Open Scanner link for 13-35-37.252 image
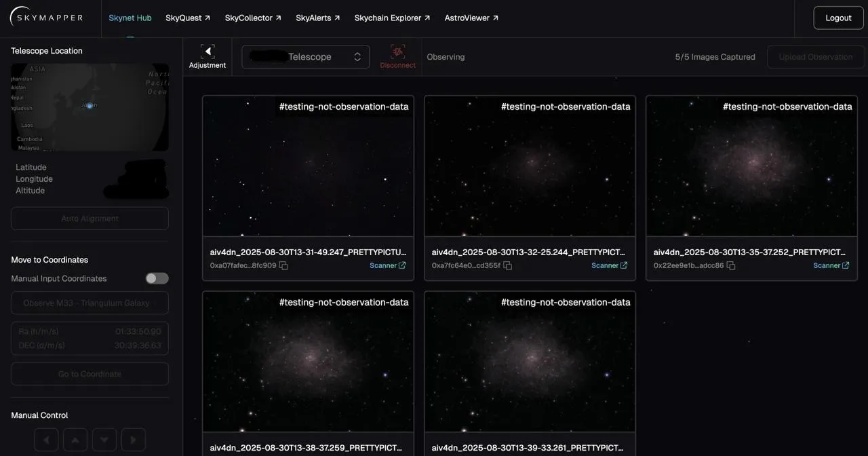Viewport: 868px width, 456px height. pos(831,265)
